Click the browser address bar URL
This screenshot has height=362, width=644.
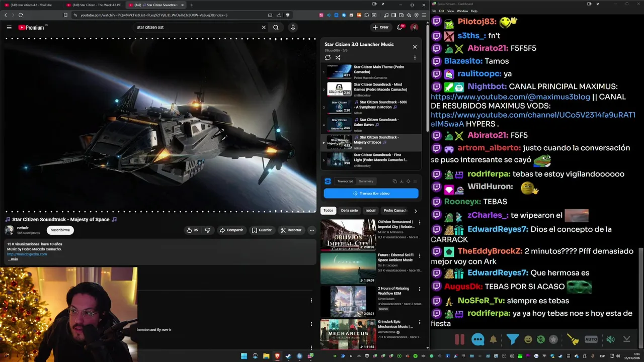(154, 15)
